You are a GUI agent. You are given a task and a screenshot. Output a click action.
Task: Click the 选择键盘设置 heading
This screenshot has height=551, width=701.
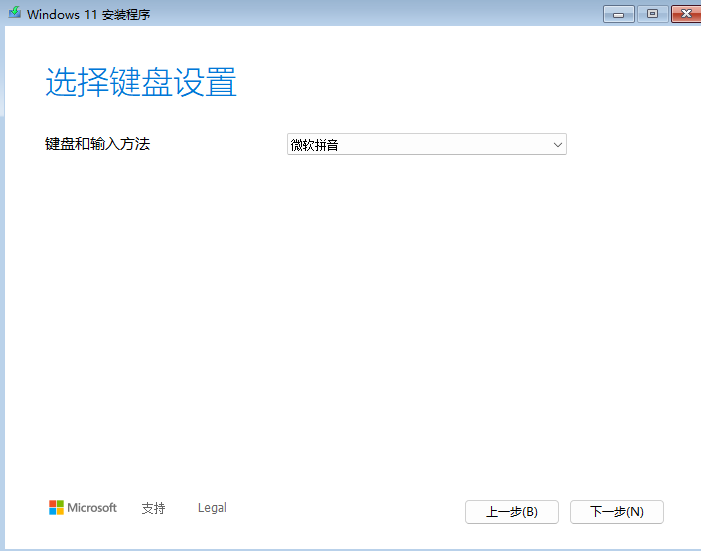point(141,82)
